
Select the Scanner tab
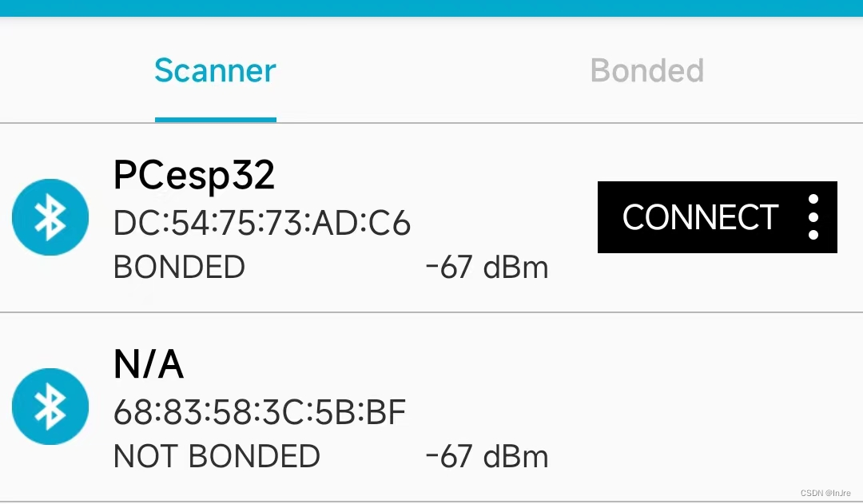215,70
